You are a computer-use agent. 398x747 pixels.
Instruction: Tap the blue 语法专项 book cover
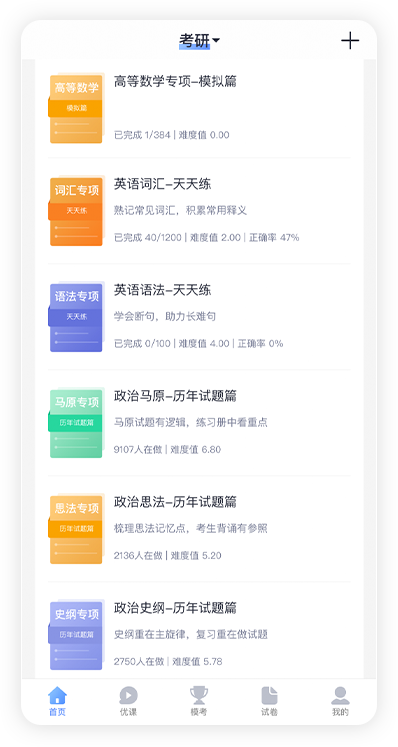(76, 317)
